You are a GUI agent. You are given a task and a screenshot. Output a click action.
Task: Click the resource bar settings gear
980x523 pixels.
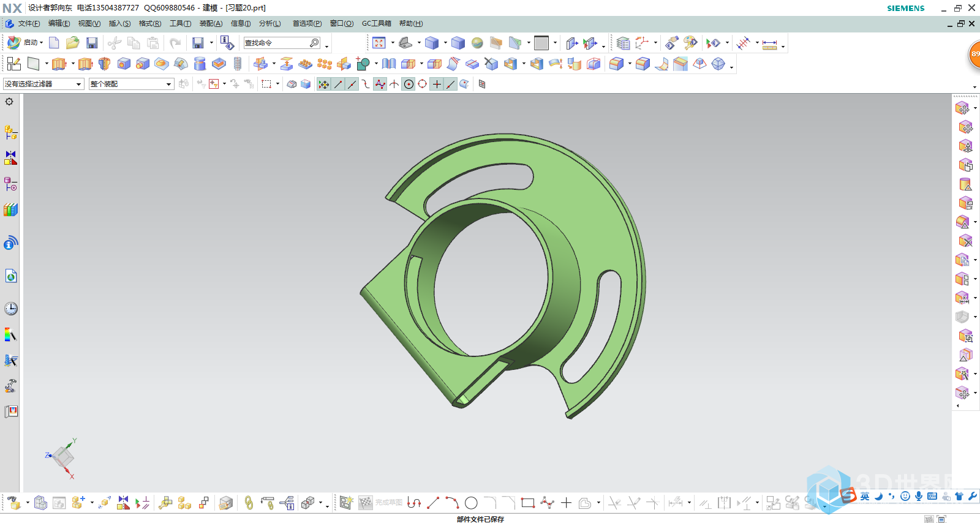coord(9,102)
